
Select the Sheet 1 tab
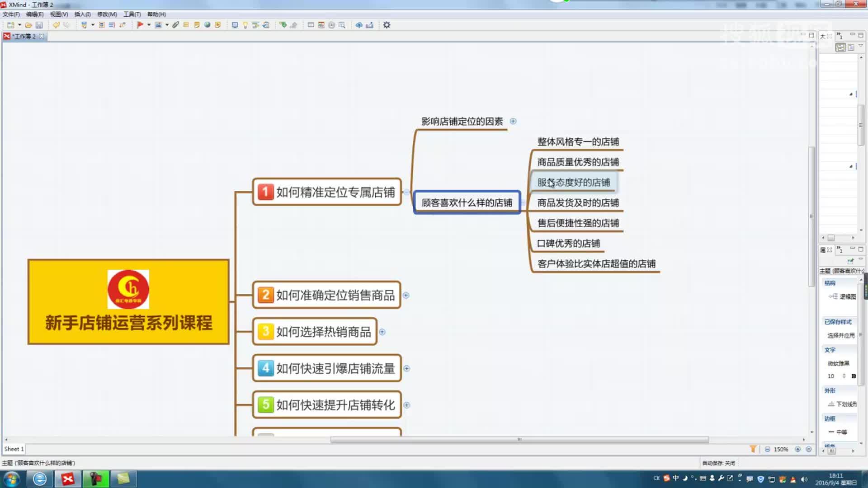click(14, 449)
